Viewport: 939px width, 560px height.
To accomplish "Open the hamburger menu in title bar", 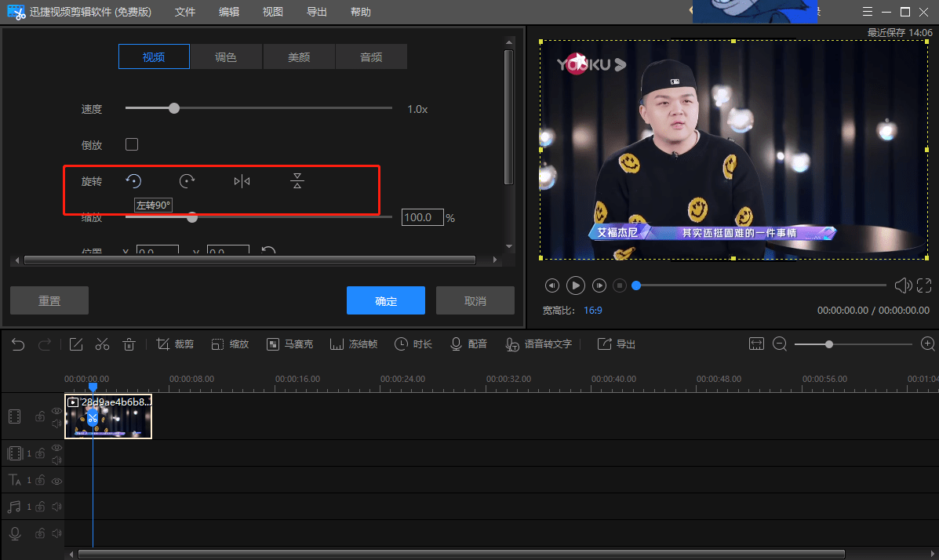I will [x=867, y=12].
